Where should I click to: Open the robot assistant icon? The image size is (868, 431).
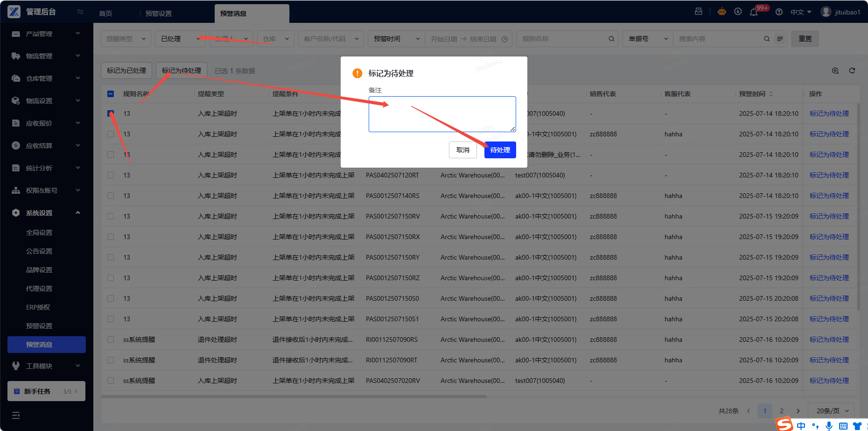point(722,12)
